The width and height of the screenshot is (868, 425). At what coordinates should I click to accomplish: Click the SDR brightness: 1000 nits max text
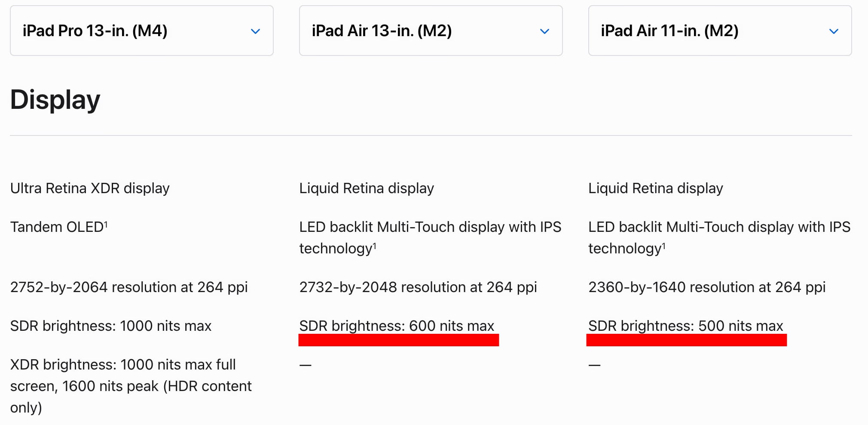111,326
